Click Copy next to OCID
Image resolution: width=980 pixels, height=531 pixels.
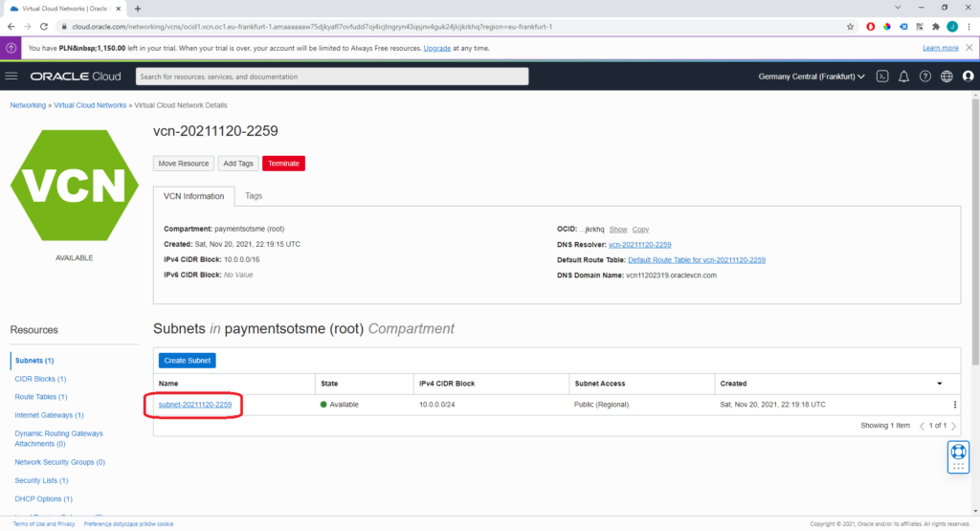[640, 230]
